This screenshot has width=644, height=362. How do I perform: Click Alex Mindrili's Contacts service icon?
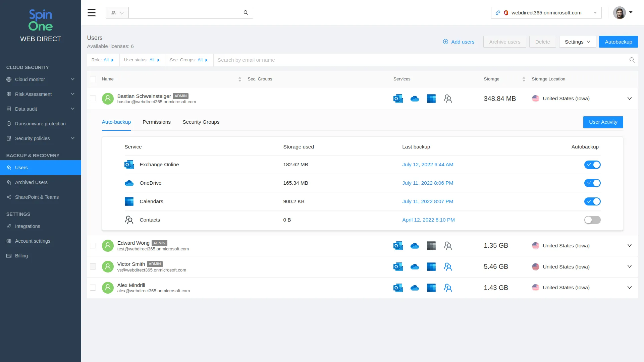[448, 288]
